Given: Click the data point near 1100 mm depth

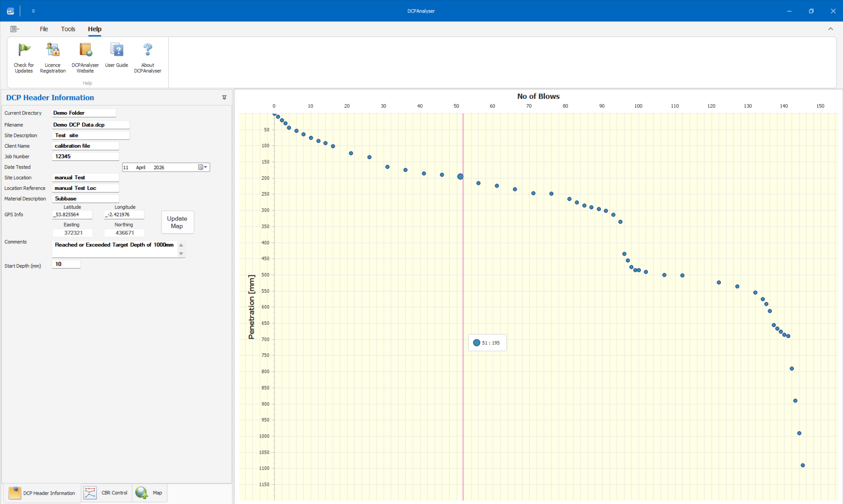Looking at the screenshot, I should point(803,465).
